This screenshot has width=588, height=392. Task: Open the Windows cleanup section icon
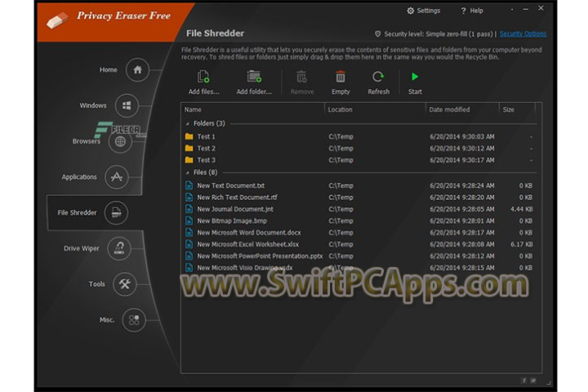(127, 105)
